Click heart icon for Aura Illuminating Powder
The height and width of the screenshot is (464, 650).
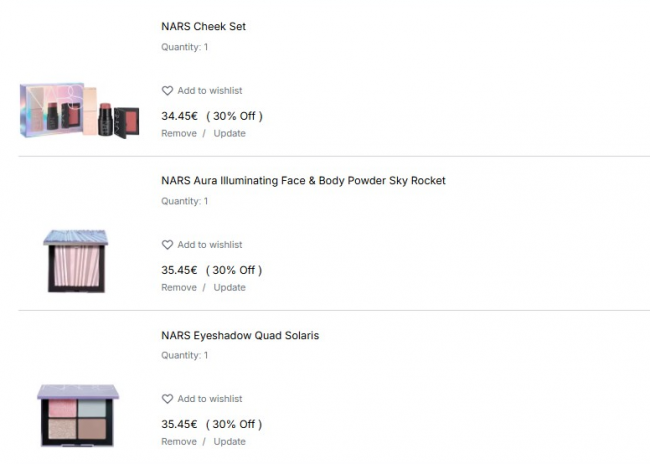point(167,245)
